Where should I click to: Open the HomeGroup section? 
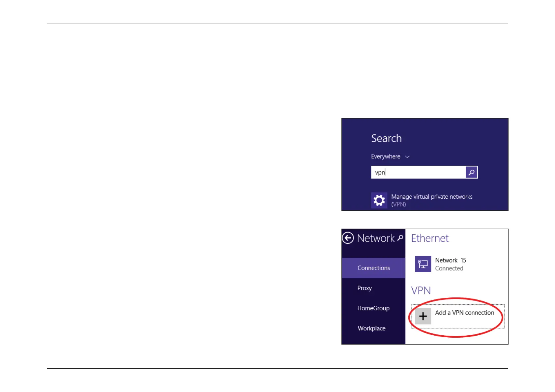click(373, 308)
